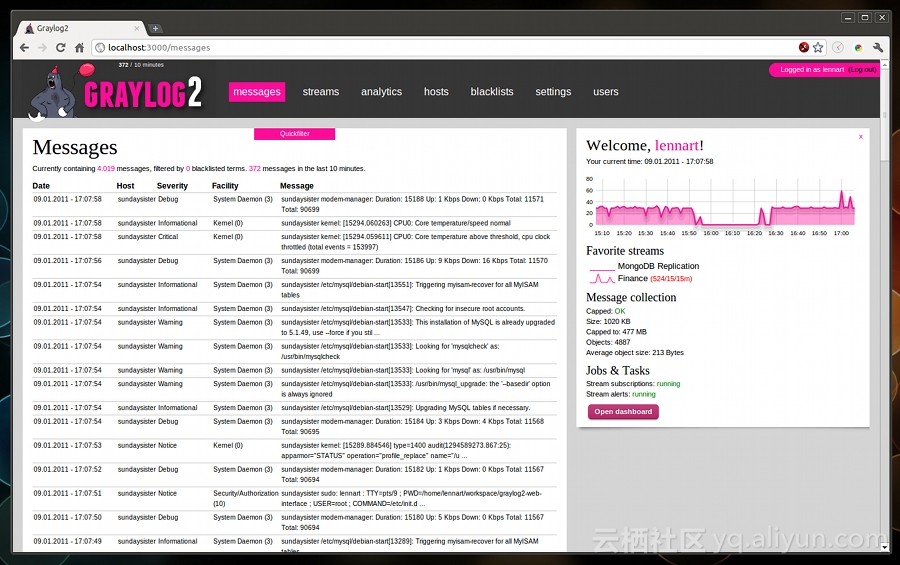Open the MongoDB Replication stream
This screenshot has width=900, height=565.
pos(658,266)
